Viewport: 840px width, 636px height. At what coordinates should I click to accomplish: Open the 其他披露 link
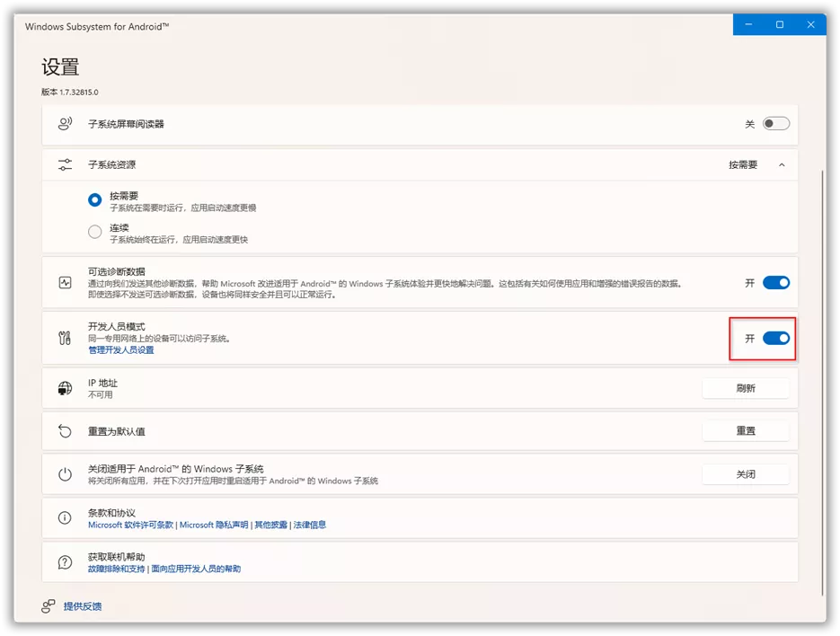click(270, 525)
